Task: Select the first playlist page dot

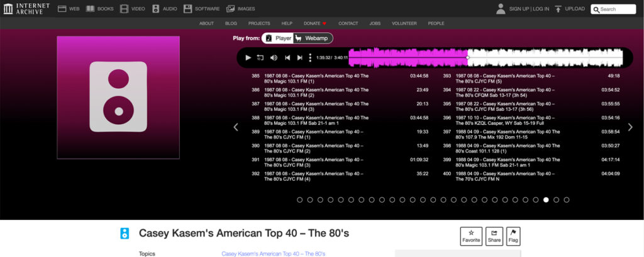Action: tap(299, 200)
